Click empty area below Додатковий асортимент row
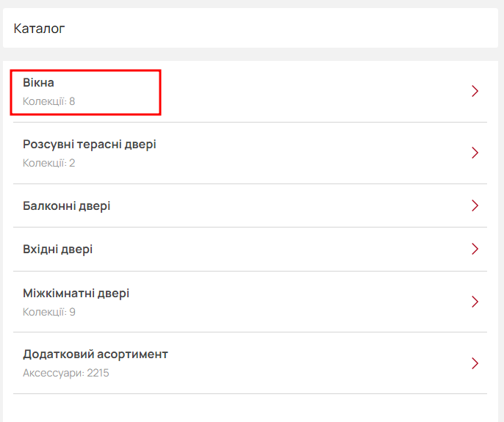 [x=251, y=408]
